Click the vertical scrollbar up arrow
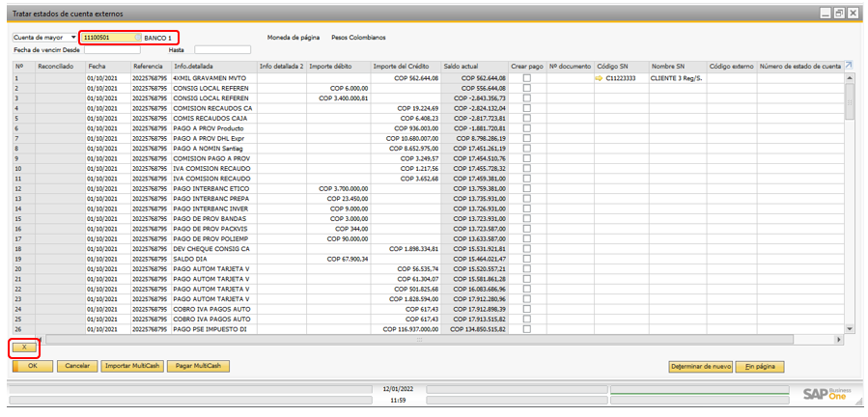Viewport: 868px width, 417px height. pyautogui.click(x=850, y=77)
